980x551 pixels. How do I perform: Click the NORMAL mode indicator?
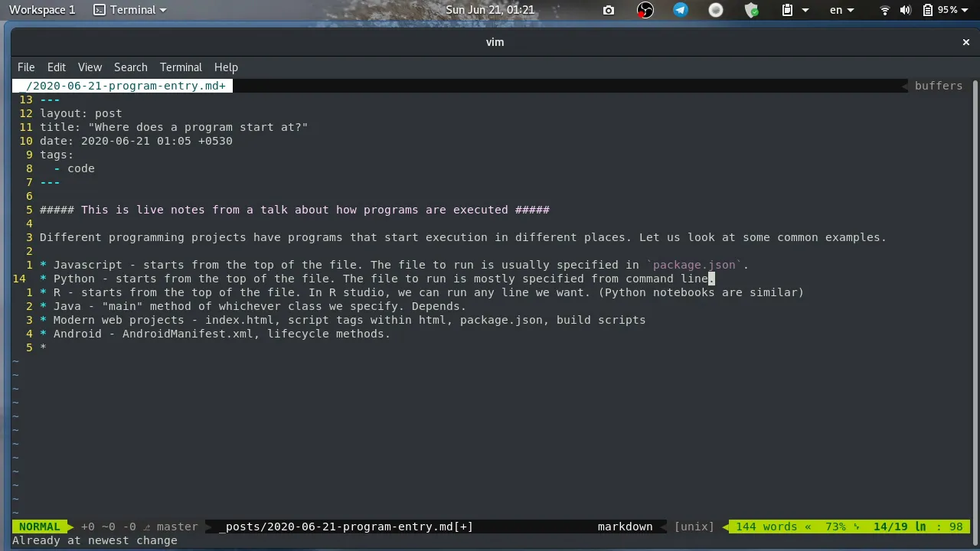click(x=39, y=527)
